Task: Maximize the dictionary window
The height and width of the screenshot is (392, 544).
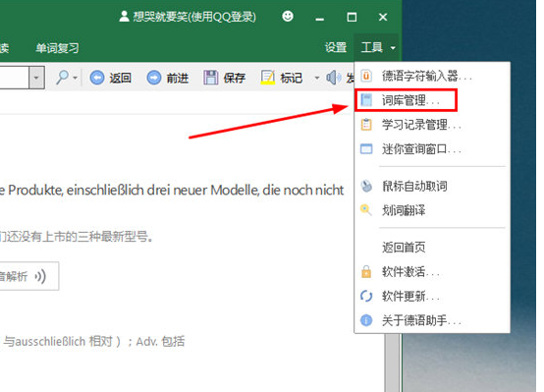Action: [352, 17]
